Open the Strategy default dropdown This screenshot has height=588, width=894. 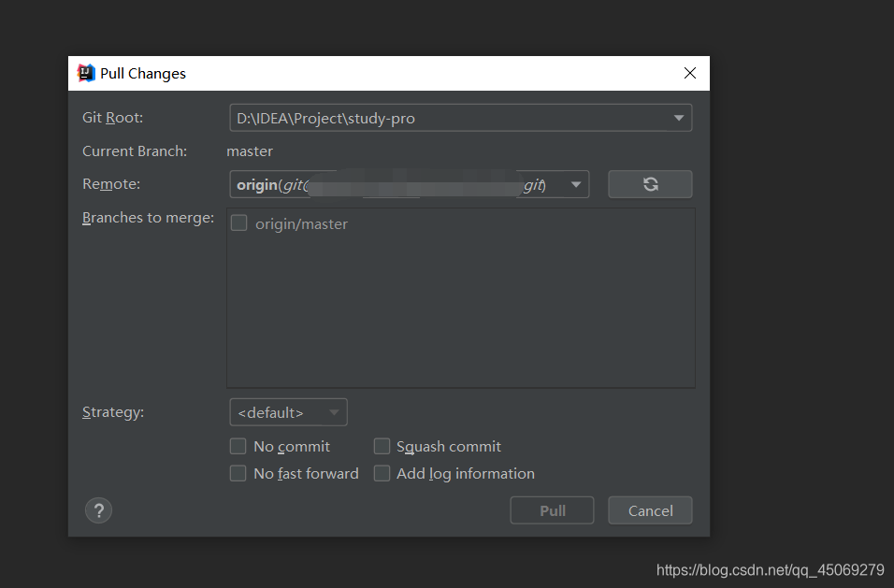click(289, 412)
